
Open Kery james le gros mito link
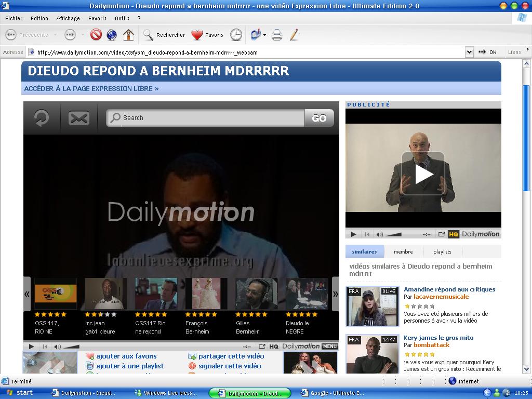coord(438,338)
